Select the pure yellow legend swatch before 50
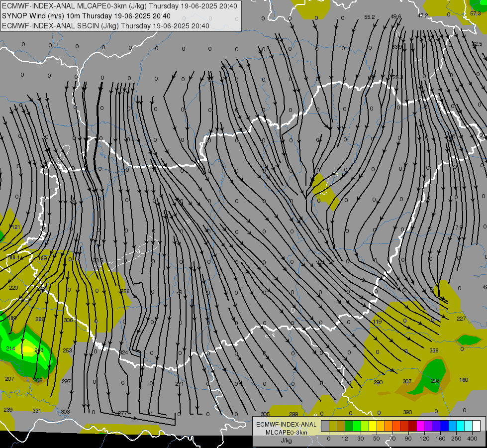 [x=373, y=426]
